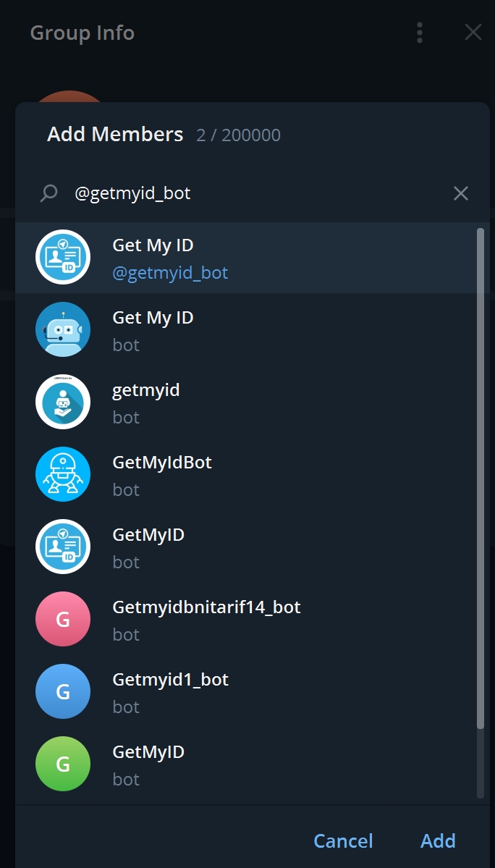Click the ID card avatar of @getmyid_bot
This screenshot has height=868, width=495.
click(63, 257)
